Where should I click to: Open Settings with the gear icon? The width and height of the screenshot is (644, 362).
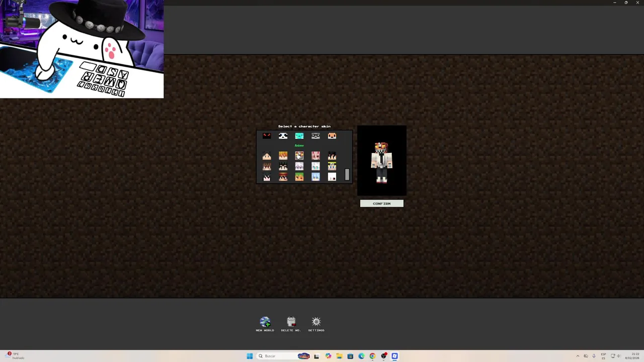[316, 322]
